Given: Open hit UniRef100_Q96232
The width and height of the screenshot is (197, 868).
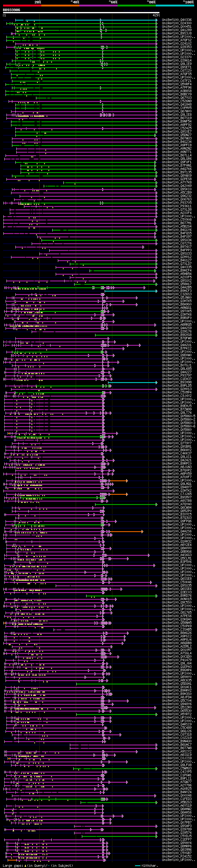Looking at the screenshot, I should point(176,196).
